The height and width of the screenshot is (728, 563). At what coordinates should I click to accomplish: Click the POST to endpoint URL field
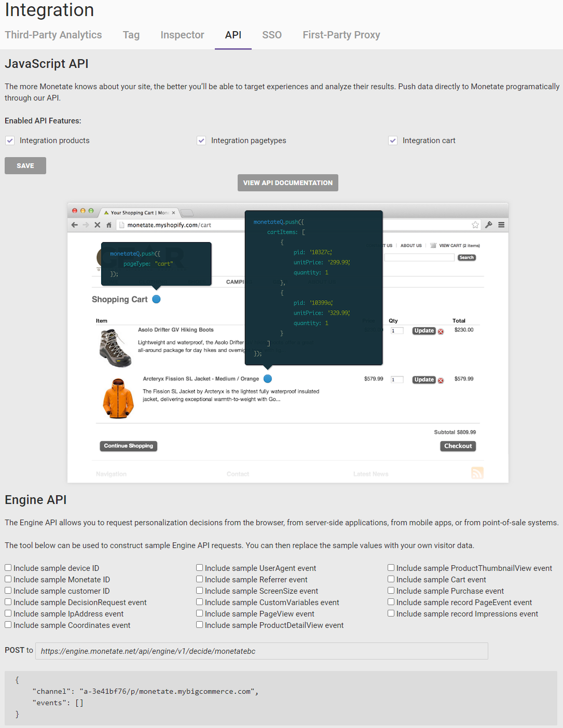click(262, 651)
